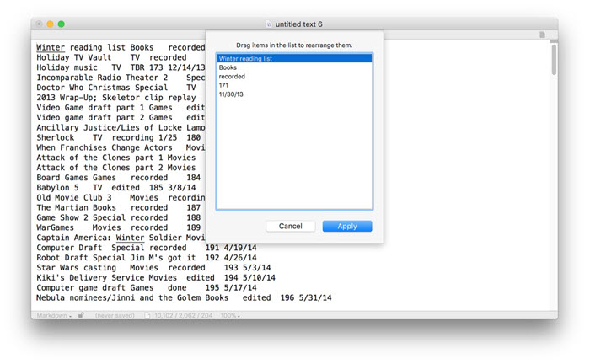Screen dimensions: 590x364
Task: Click the 'Ancillary Justice/Lies of Locke' line
Action: [x=121, y=128]
